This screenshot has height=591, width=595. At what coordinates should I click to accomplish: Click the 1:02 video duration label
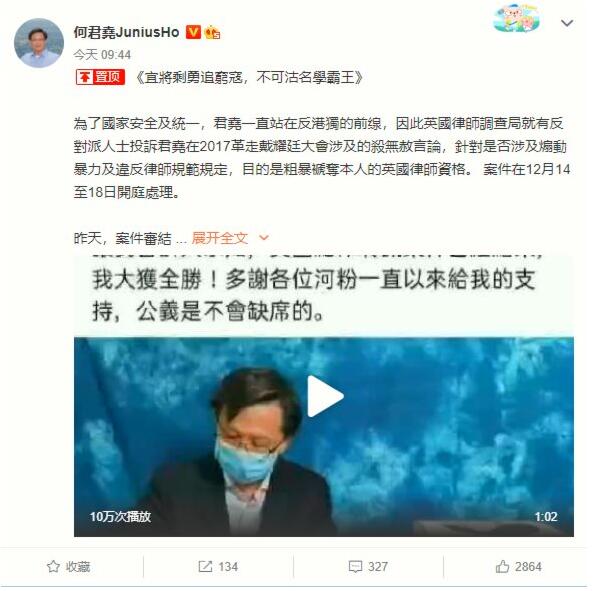546,517
